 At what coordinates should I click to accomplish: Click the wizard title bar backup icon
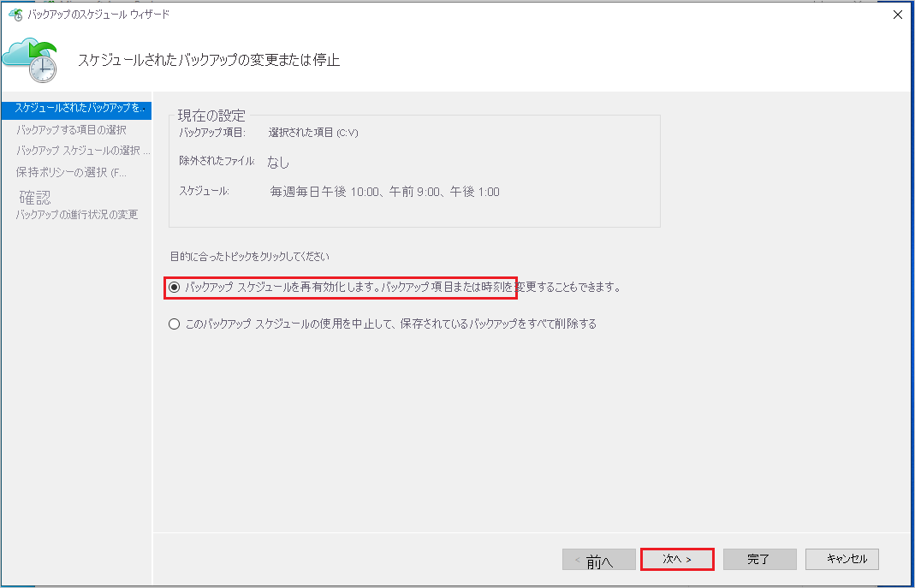15,14
